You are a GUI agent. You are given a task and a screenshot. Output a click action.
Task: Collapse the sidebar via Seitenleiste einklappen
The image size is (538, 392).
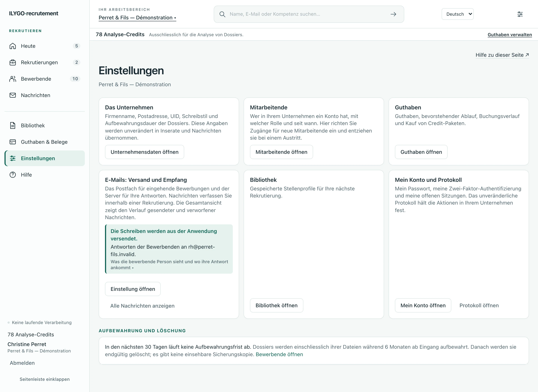point(45,379)
